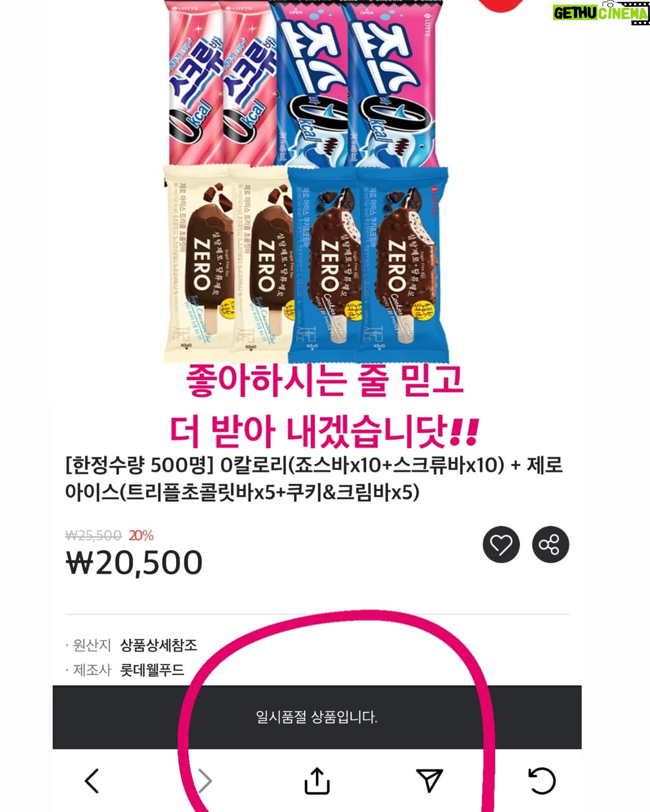Screen dimensions: 650x812
Task: Tap the blue 죠스바 0kcal product image
Action: (x=355, y=83)
